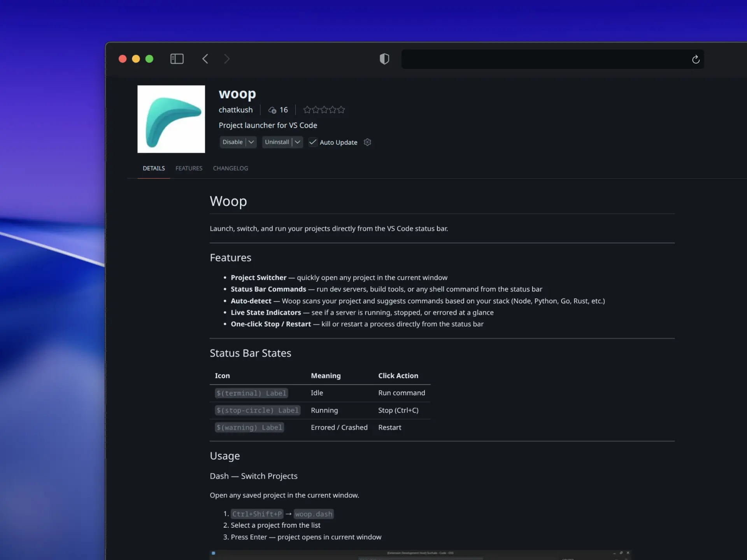Click 'Launch, switch, and run your projects' sentence
Viewport: 747px width, 560px height.
[x=329, y=229]
